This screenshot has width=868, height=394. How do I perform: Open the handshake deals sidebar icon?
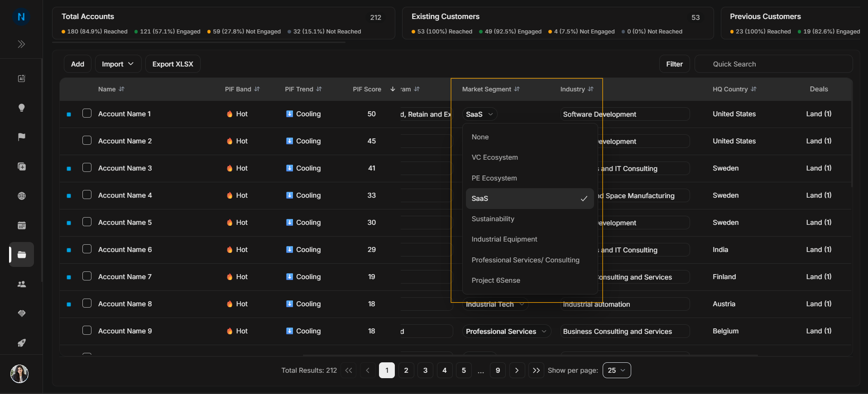point(21,313)
